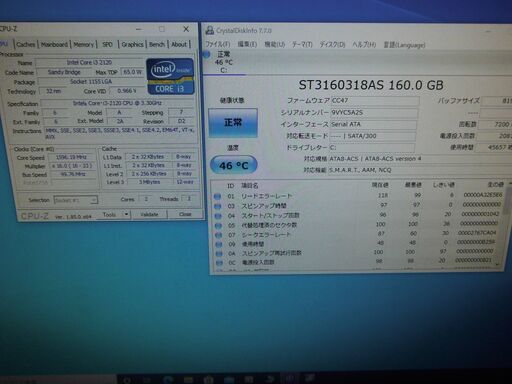Click the Specification field in CPU-Z
The height and width of the screenshot is (384, 512).
pos(117,103)
